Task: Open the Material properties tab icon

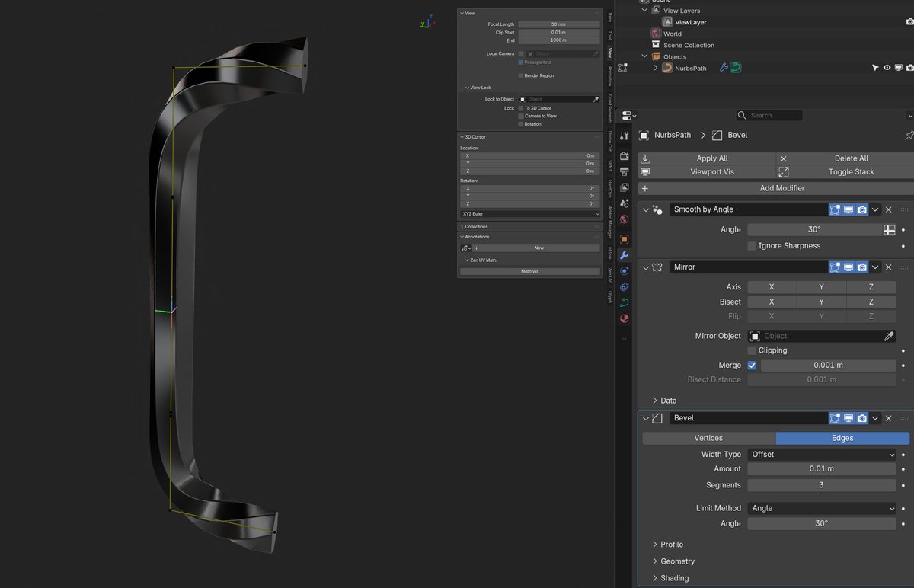Action: 625,319
